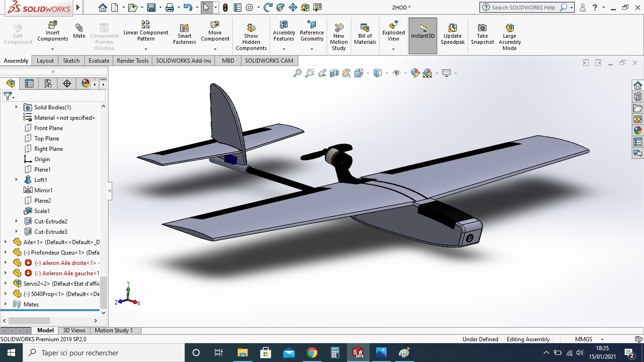The width and height of the screenshot is (644, 362).
Task: Click Update Speedpak icon
Action: (x=453, y=29)
